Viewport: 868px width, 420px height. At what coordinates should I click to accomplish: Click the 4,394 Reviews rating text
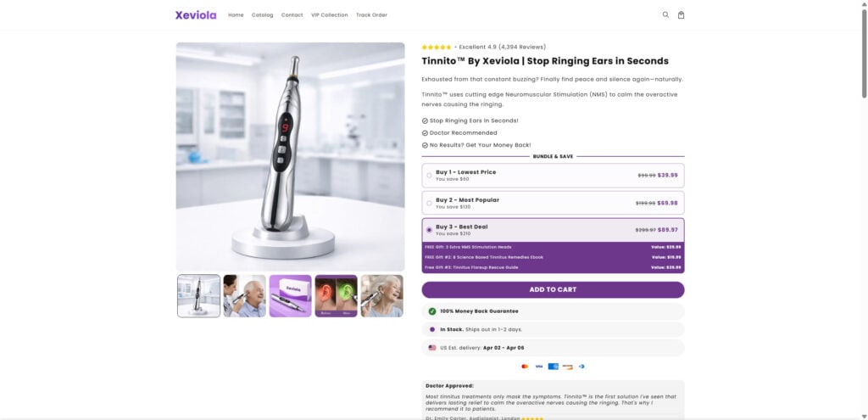pos(522,48)
